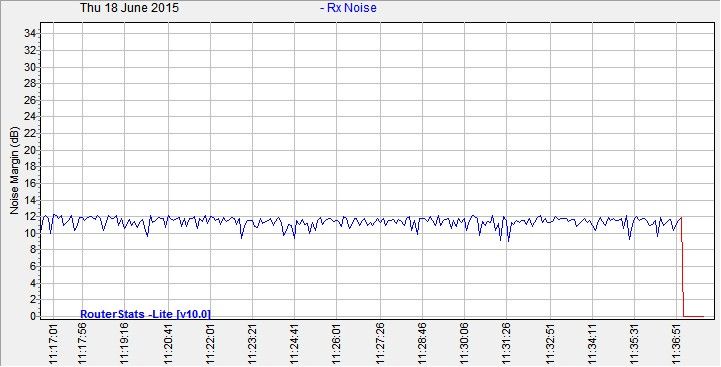Click the '11:26:01' time axis label
Image resolution: width=721 pixels, height=367 pixels.
click(337, 343)
